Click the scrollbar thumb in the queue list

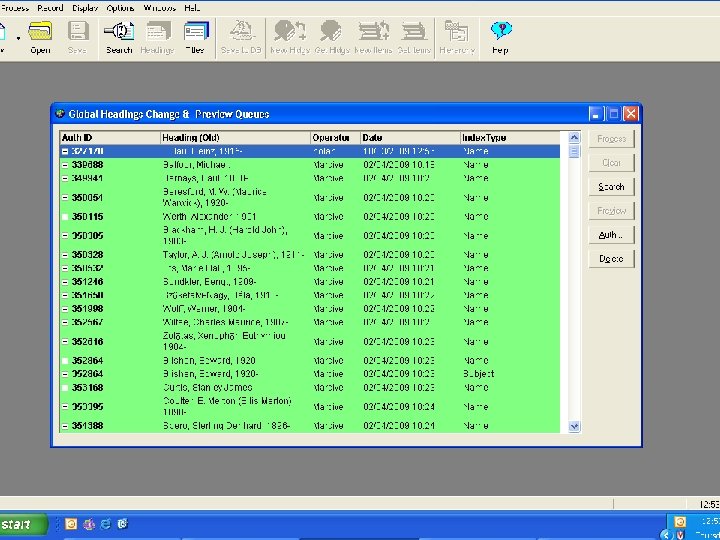(x=574, y=152)
